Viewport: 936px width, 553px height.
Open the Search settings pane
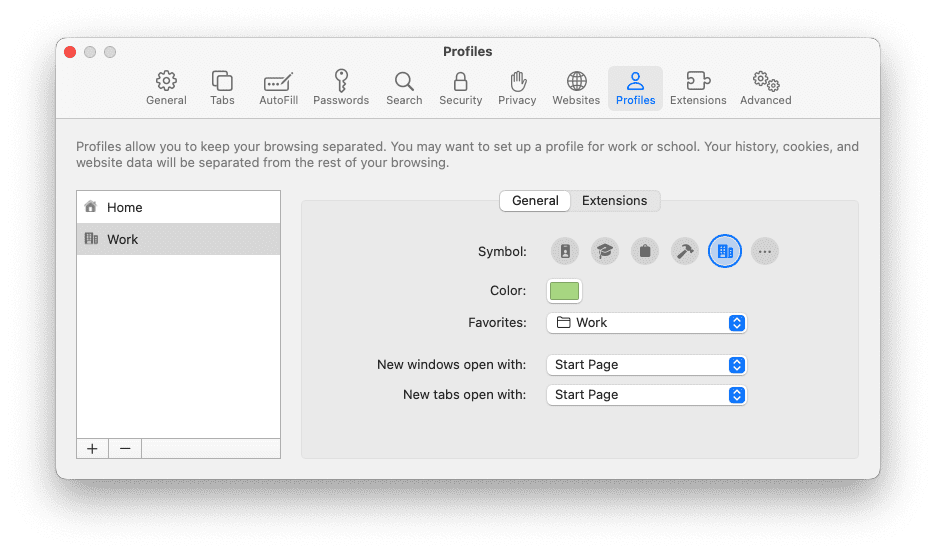pos(404,88)
